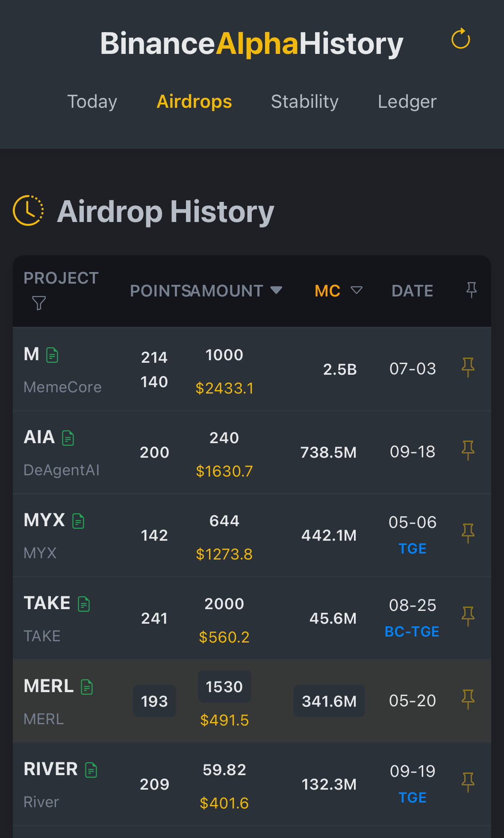Screen dimensions: 504x838
Task: Open the Ledger tab
Action: (x=407, y=102)
